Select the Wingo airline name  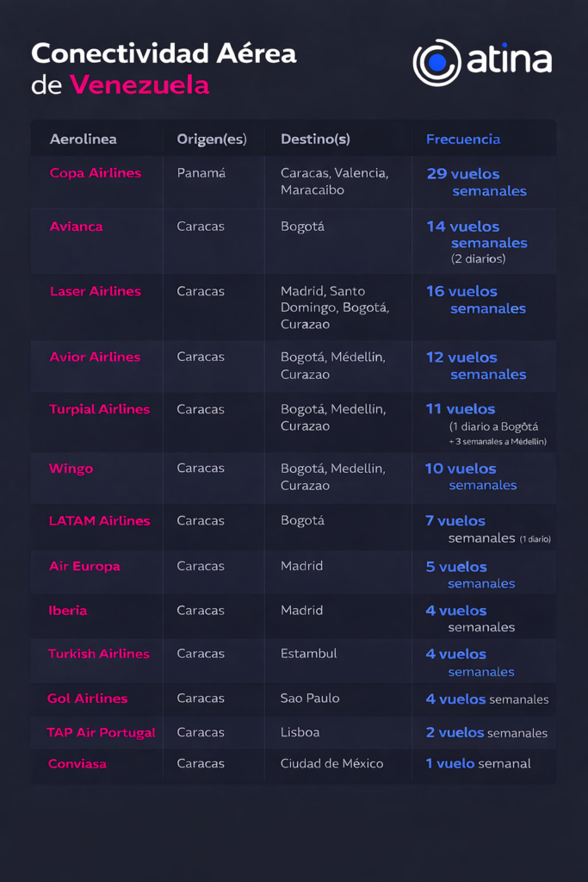[71, 469]
